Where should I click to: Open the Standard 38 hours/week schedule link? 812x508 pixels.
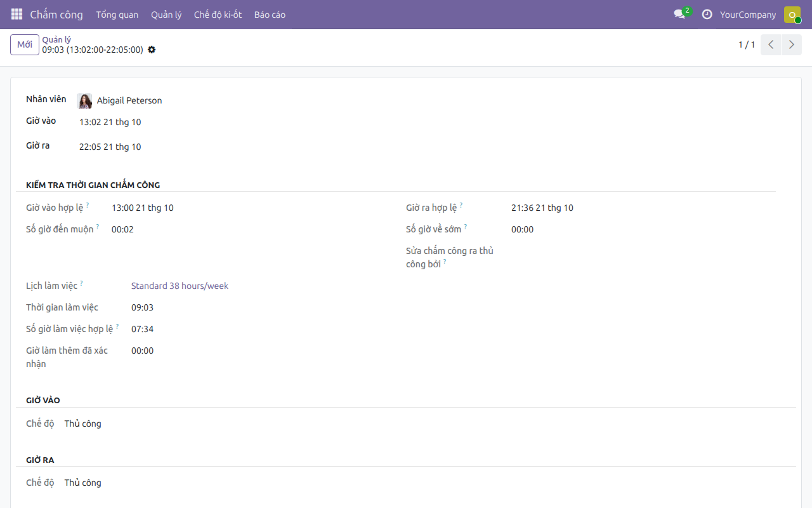pos(180,286)
